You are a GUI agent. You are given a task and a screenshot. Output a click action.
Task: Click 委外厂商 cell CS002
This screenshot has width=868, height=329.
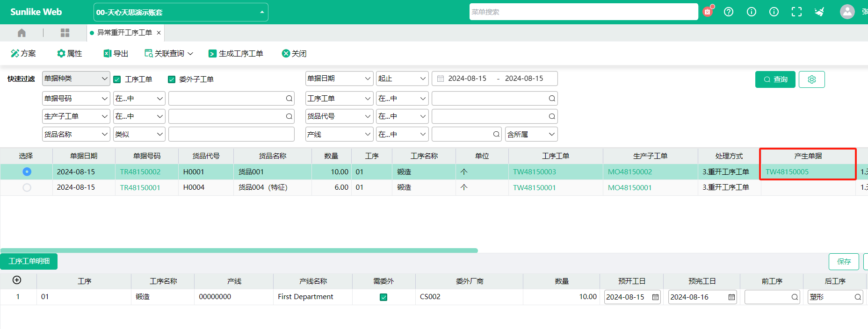(469, 297)
